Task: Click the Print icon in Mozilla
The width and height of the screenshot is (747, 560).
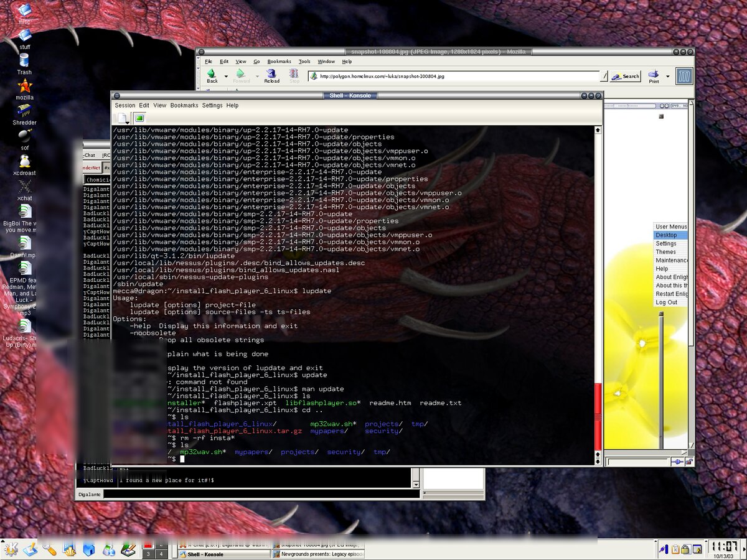Action: click(654, 74)
